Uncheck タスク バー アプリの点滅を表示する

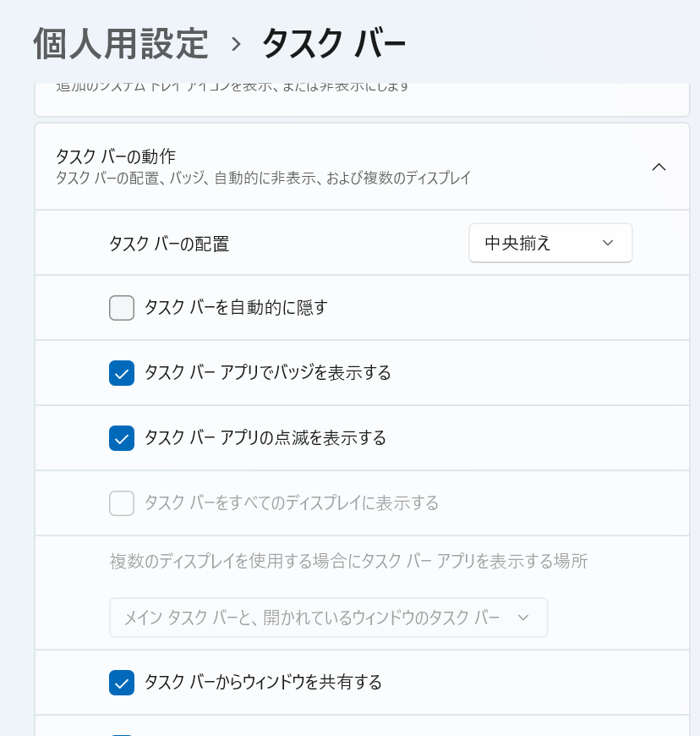coord(122,438)
